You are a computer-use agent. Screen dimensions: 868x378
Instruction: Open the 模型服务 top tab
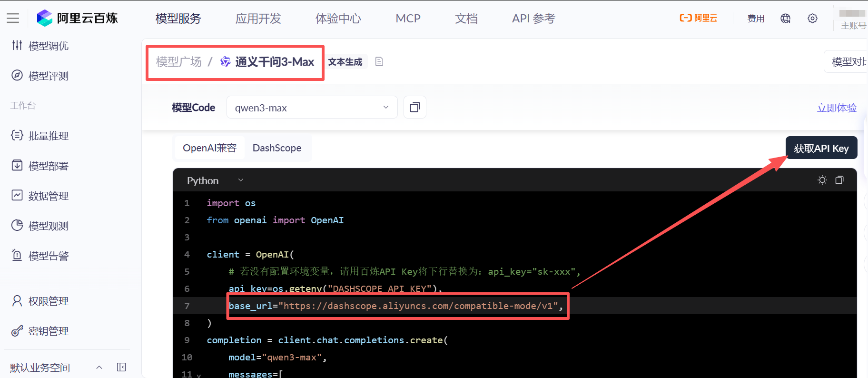(178, 18)
